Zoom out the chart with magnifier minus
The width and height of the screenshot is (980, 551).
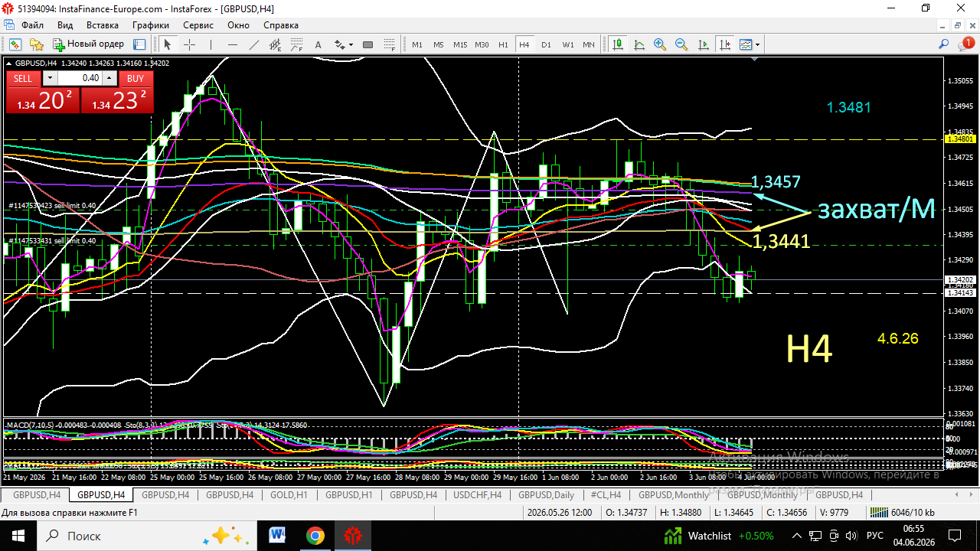pos(681,44)
